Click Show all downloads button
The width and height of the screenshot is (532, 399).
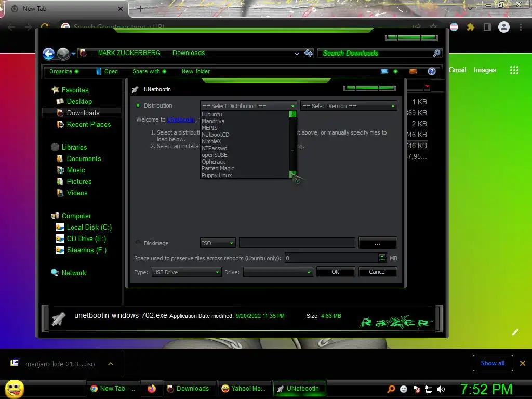pyautogui.click(x=493, y=363)
